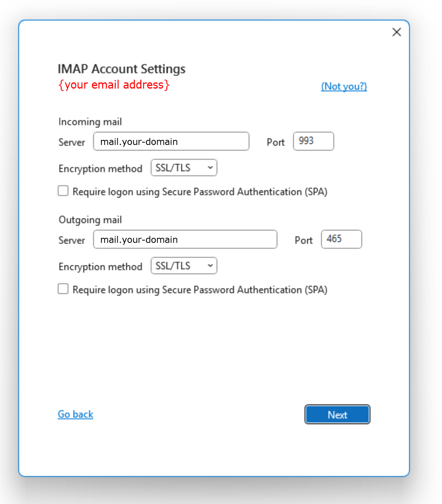
Task: Open the incoming mail Encryption method dropdown
Action: click(184, 168)
